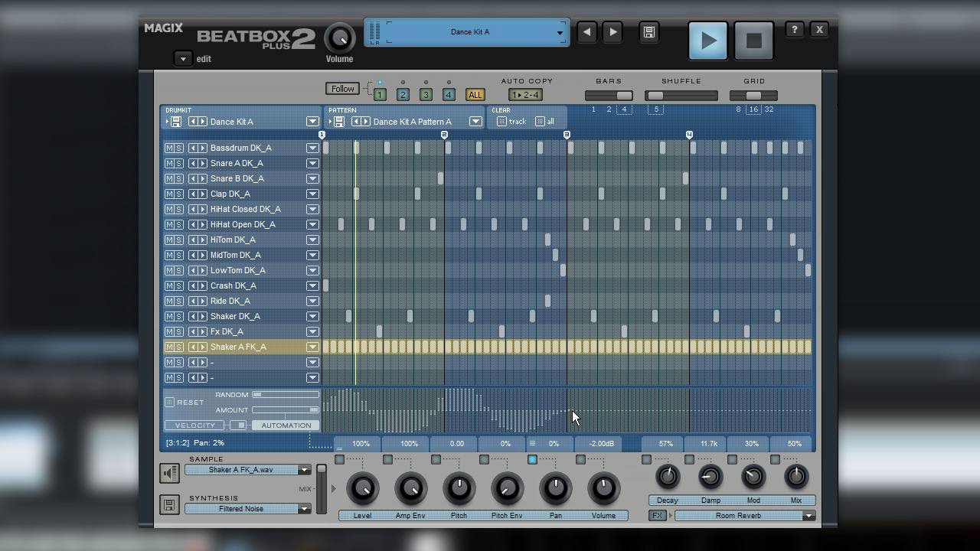Click the speaker preview icon beside Sample

point(170,473)
